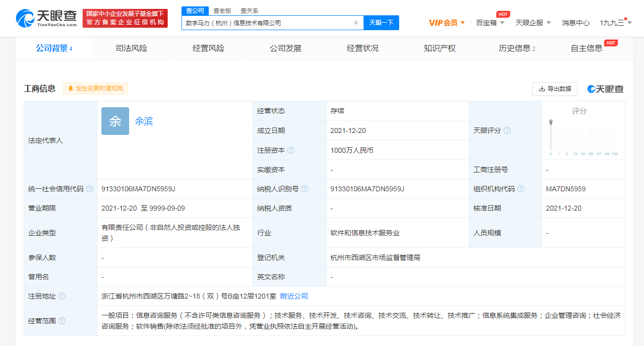Click help icon next to 经营范围

pos(62,321)
